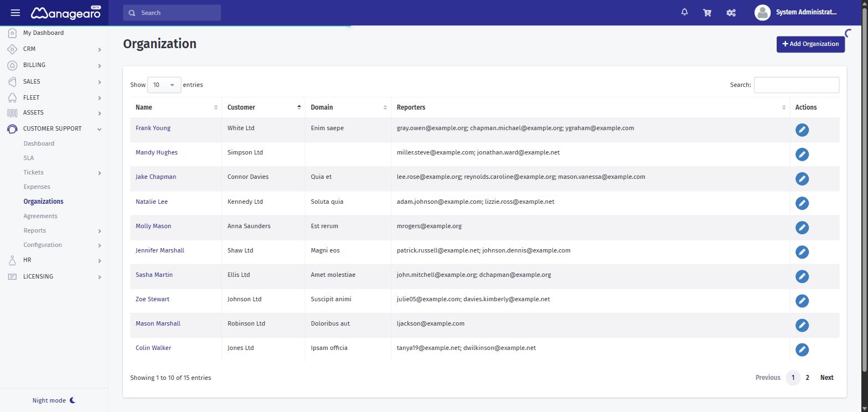The image size is (868, 412).
Task: Open the Show entries dropdown
Action: (164, 85)
